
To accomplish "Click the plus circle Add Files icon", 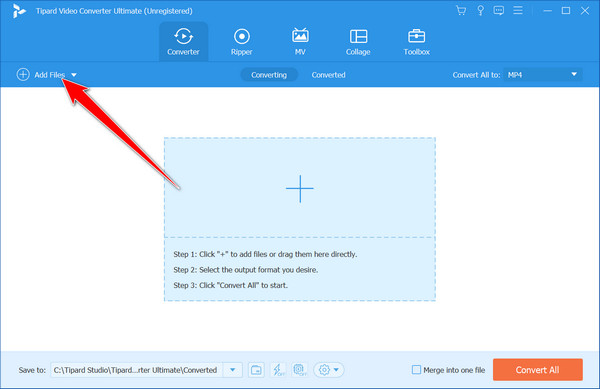I will click(23, 75).
